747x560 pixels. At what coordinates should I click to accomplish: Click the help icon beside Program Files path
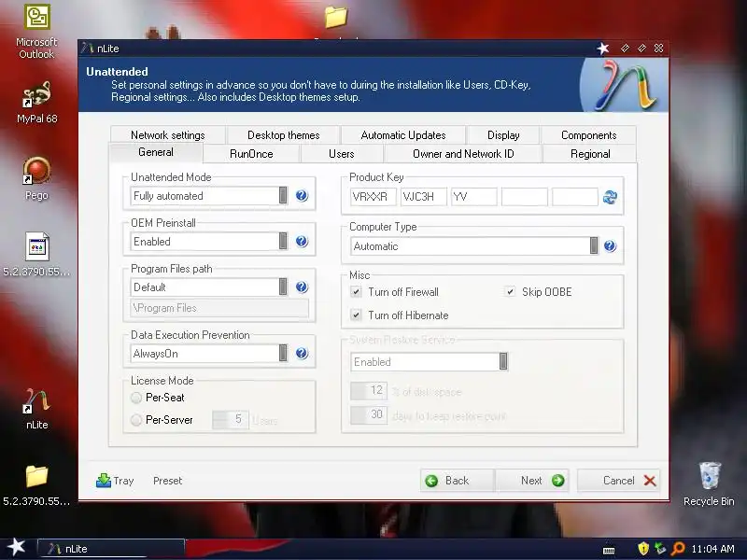tap(302, 287)
